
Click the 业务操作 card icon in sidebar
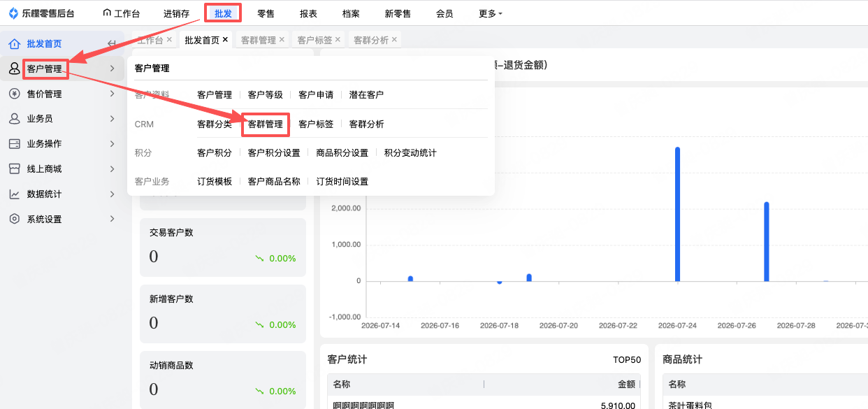(x=14, y=144)
